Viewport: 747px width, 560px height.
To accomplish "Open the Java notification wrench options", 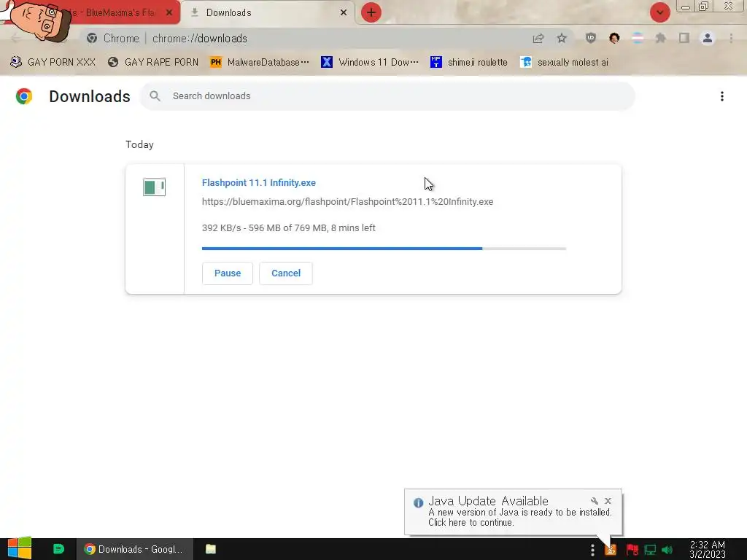I will pos(594,501).
